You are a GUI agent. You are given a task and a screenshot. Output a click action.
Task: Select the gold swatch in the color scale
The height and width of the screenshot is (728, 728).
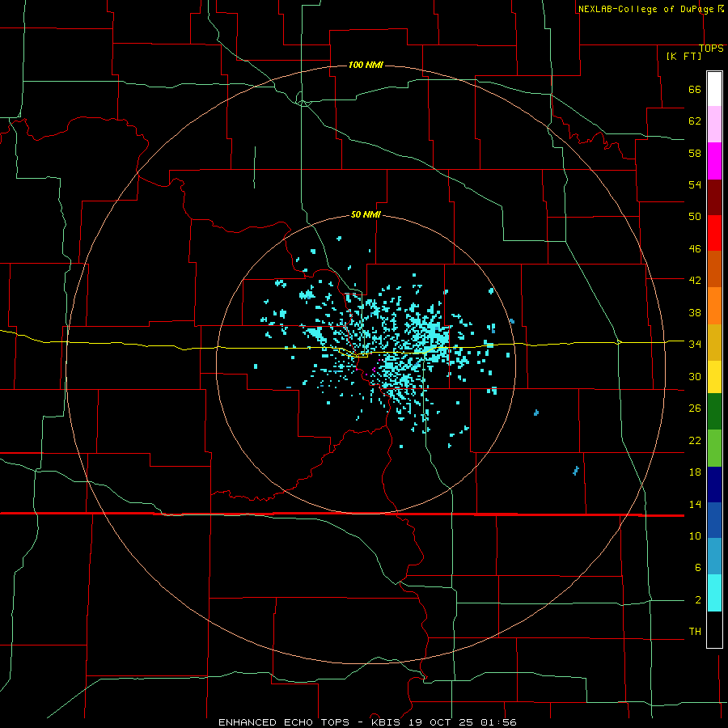[714, 342]
